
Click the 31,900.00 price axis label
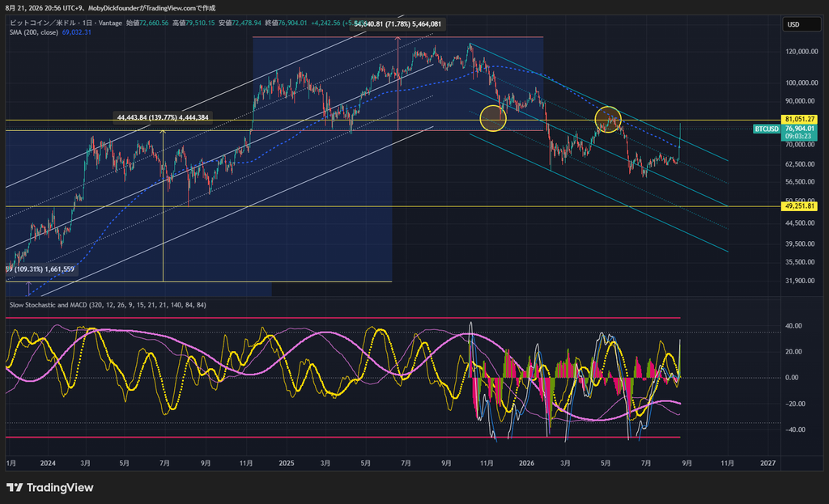click(x=800, y=281)
